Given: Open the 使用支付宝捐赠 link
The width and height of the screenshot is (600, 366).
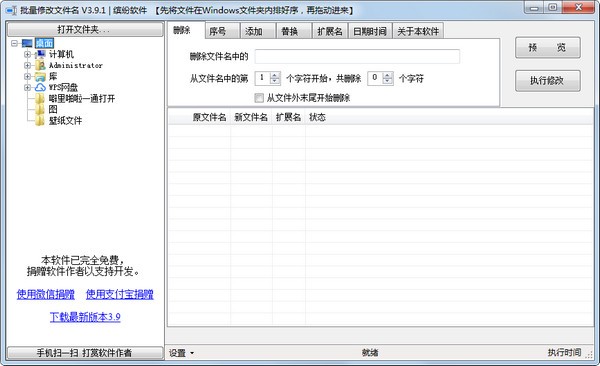Looking at the screenshot, I should (119, 294).
